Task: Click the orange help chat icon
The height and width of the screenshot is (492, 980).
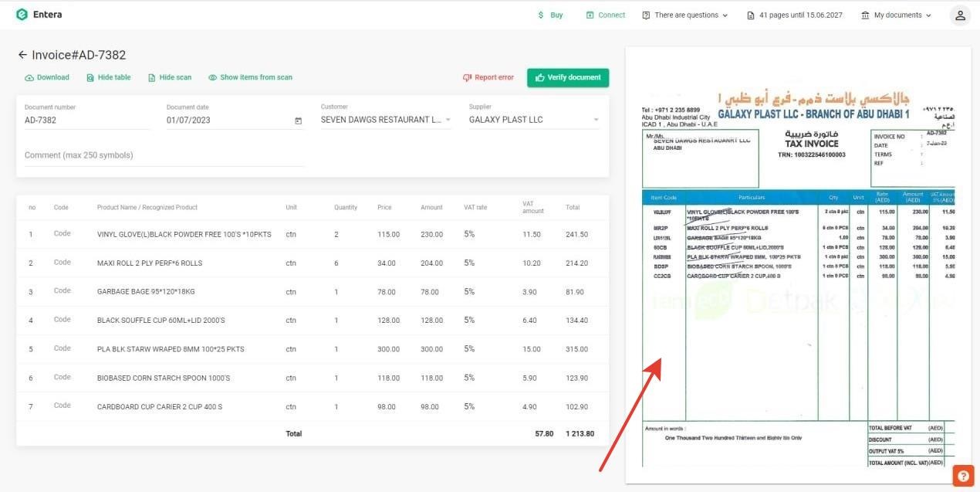Action: pos(963,476)
